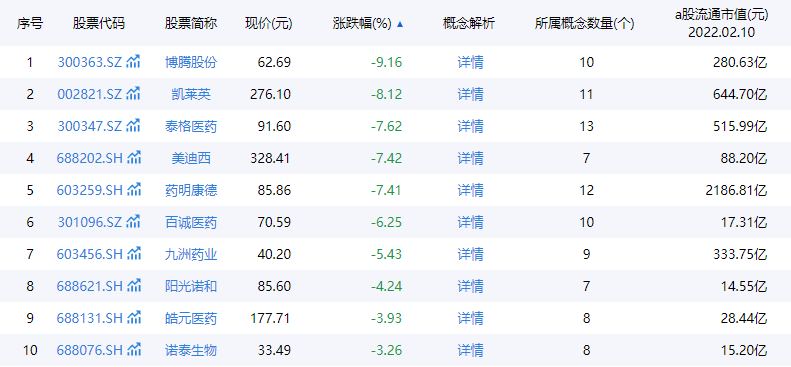Open stock name 凯莱英
The height and width of the screenshot is (367, 791).
pos(191,94)
